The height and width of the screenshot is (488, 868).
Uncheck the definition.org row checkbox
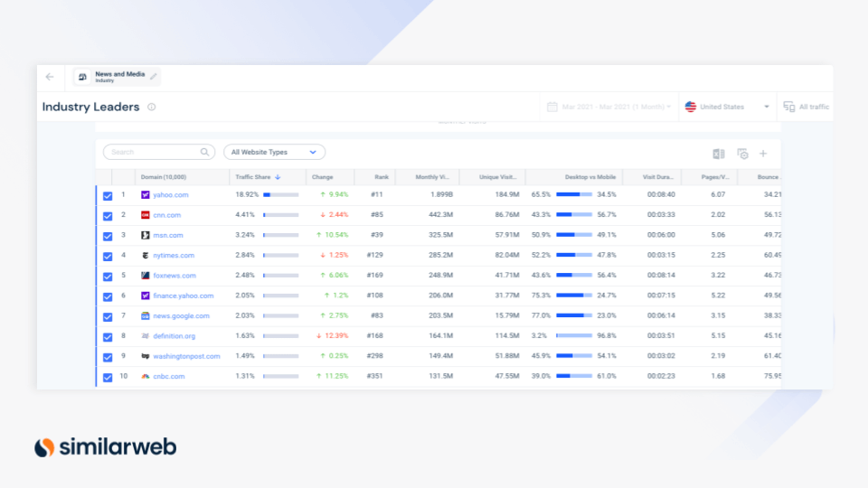[108, 337]
